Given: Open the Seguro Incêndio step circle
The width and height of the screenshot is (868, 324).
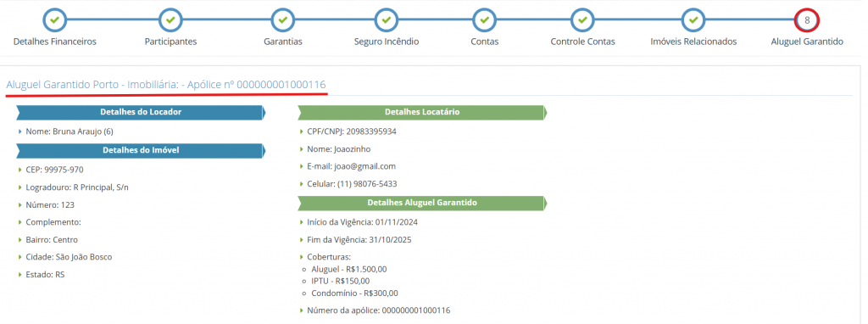Looking at the screenshot, I should pos(387,20).
